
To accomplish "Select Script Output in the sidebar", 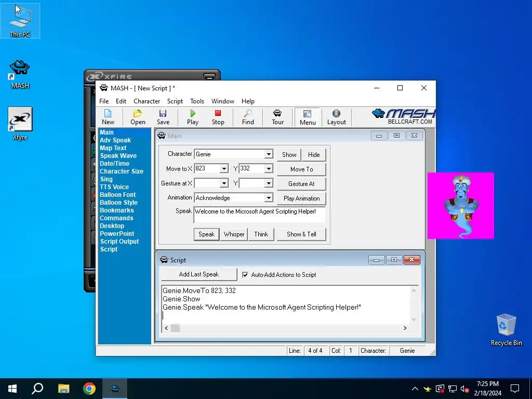I will (x=119, y=242).
